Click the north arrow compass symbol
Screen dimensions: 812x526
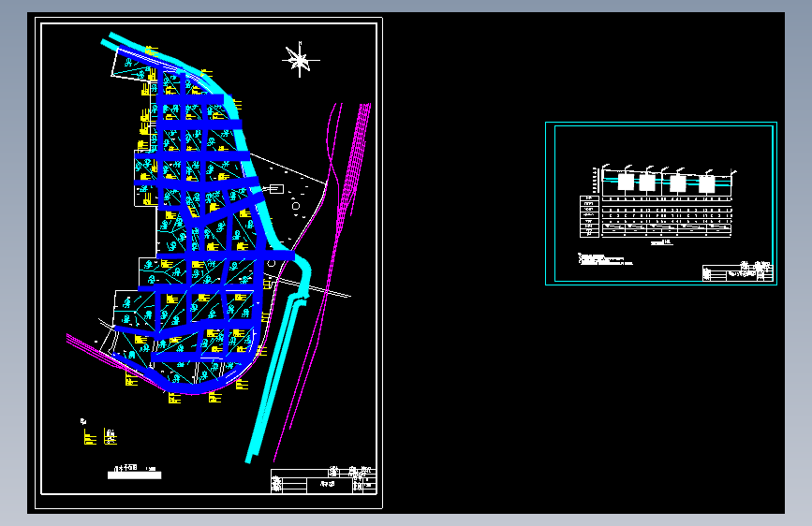(x=300, y=60)
